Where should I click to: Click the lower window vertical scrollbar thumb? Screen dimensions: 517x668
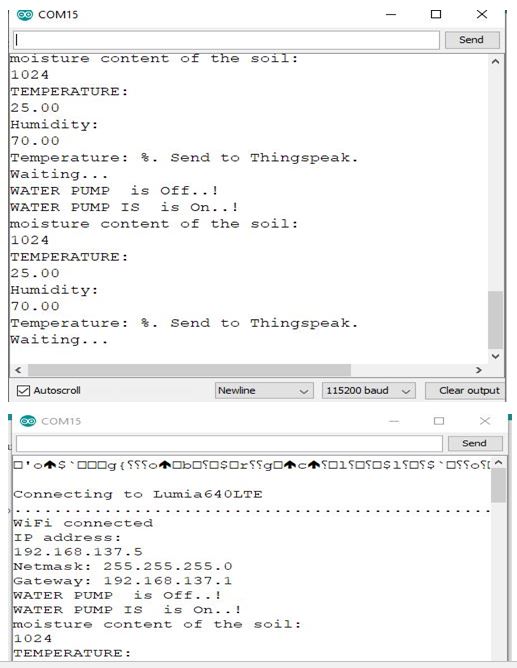point(498,485)
